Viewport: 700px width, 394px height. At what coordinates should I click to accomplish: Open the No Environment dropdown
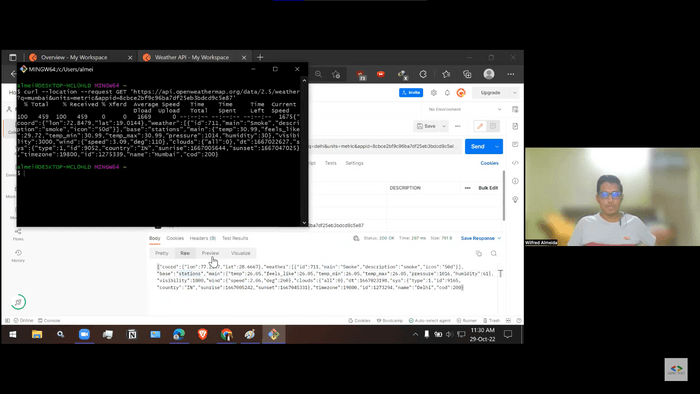pos(464,109)
